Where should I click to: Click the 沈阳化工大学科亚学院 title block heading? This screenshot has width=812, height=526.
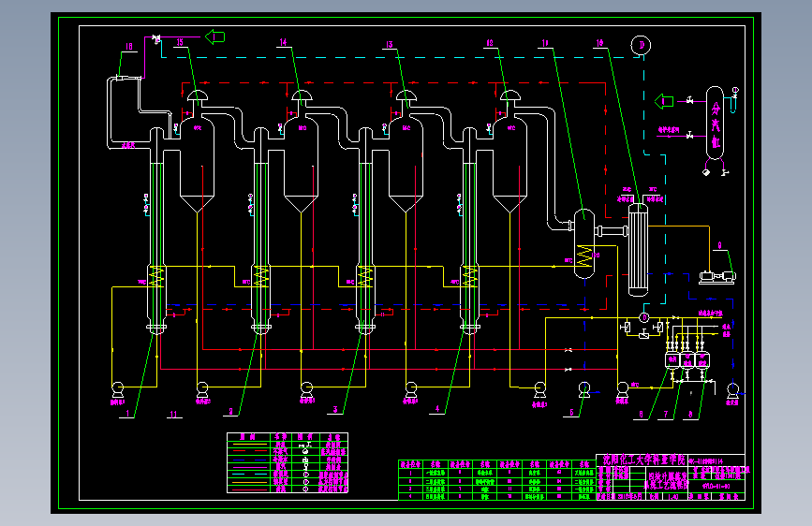[x=643, y=460]
